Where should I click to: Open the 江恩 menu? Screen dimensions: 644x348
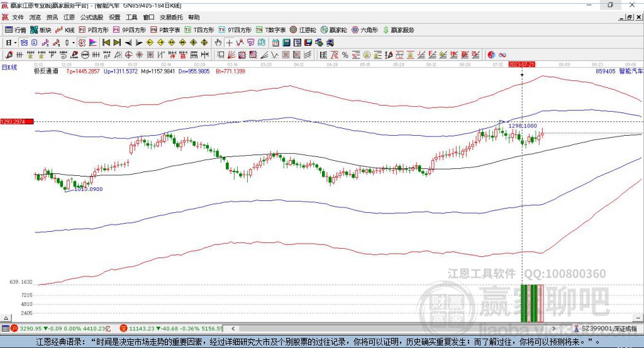tap(69, 17)
